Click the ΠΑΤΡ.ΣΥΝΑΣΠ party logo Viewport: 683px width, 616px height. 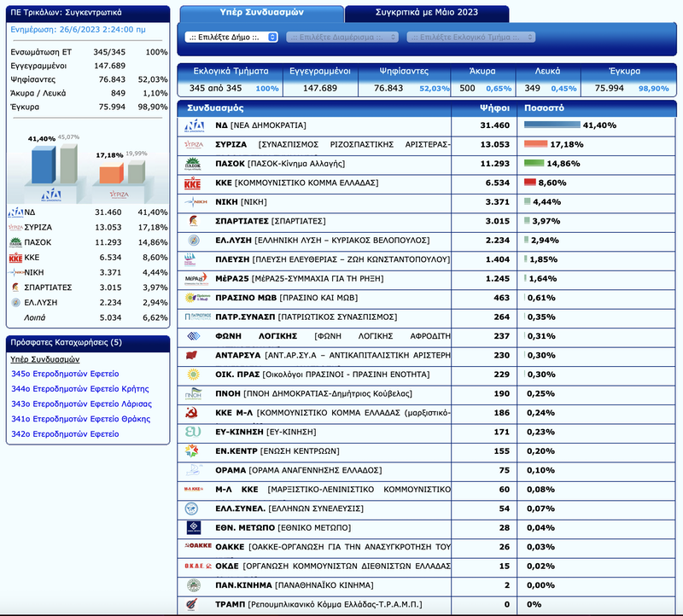(x=198, y=317)
